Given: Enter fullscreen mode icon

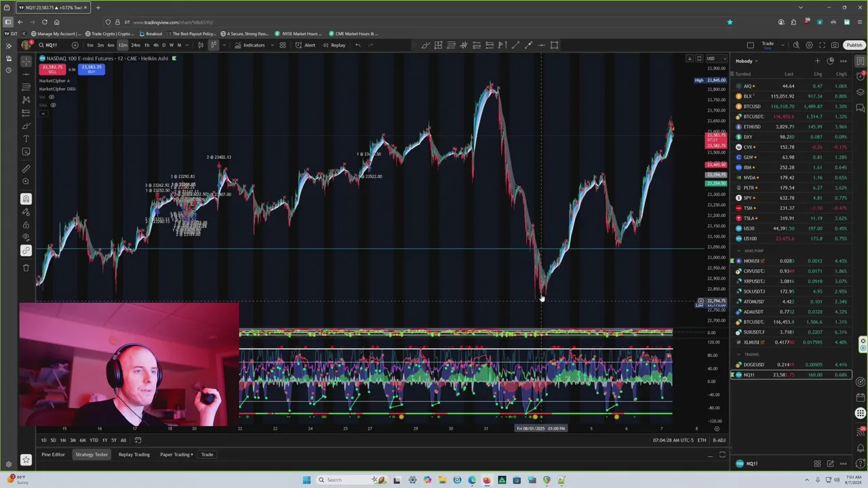Looking at the screenshot, I should click(822, 45).
